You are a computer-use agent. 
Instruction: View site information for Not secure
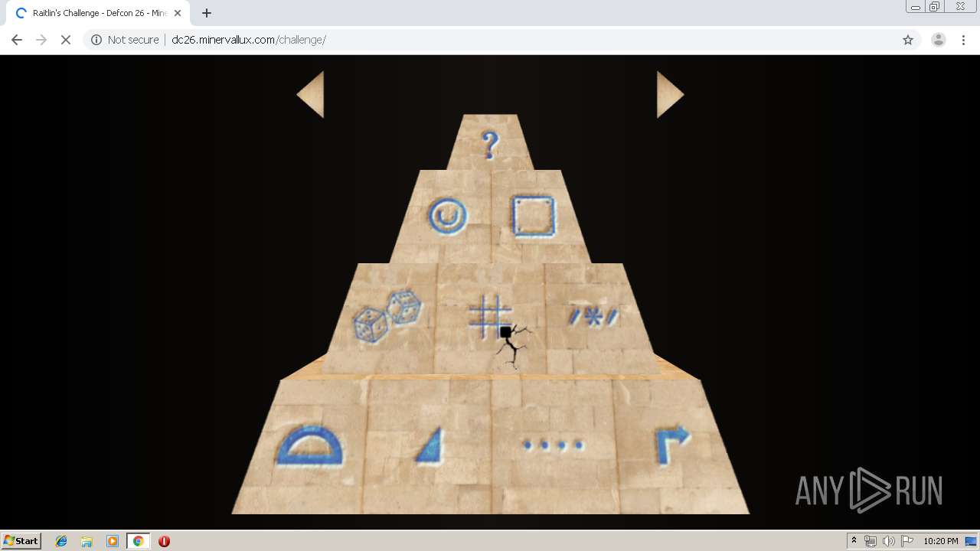point(125,40)
